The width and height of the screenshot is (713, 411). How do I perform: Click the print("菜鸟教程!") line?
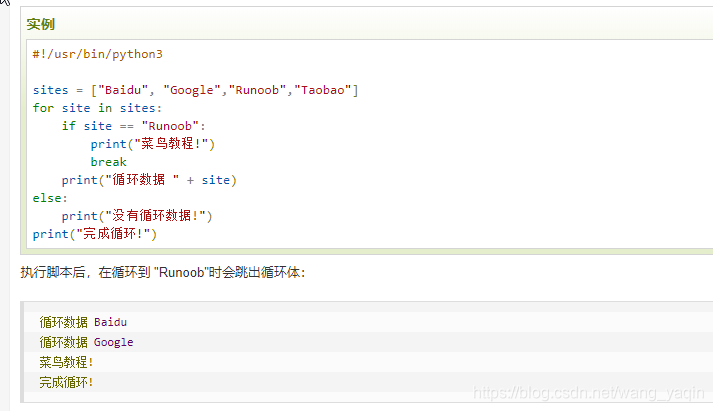[x=152, y=144]
